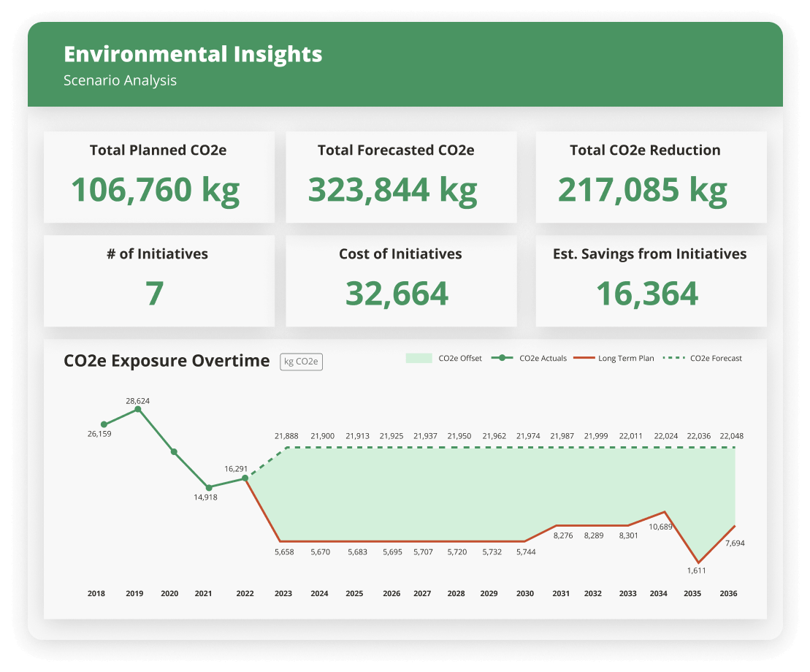Click the Total CO2e Reduction value
Screen dimensions: 810x672
point(643,190)
